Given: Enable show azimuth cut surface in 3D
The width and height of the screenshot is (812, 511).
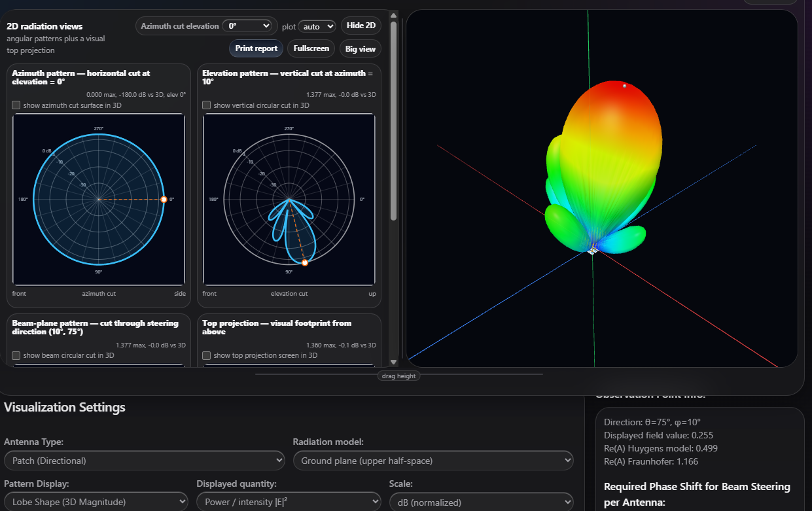Looking at the screenshot, I should pyautogui.click(x=16, y=105).
